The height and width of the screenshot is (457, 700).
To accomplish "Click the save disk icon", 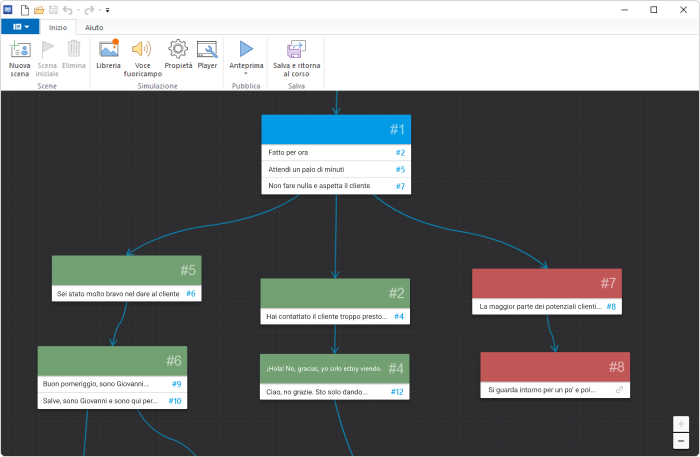I will pyautogui.click(x=54, y=10).
